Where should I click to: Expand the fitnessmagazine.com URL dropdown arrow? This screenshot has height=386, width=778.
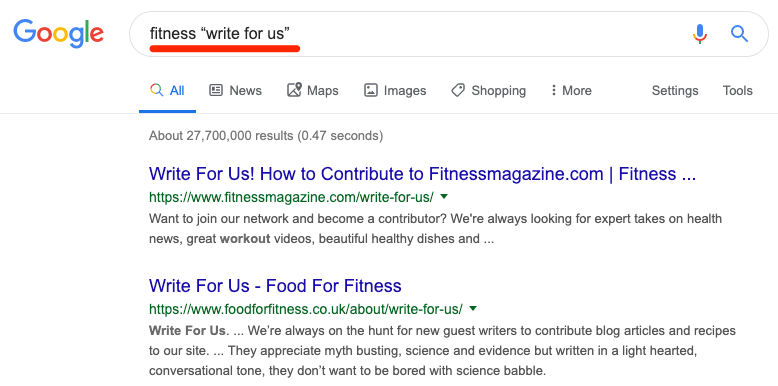pos(444,196)
